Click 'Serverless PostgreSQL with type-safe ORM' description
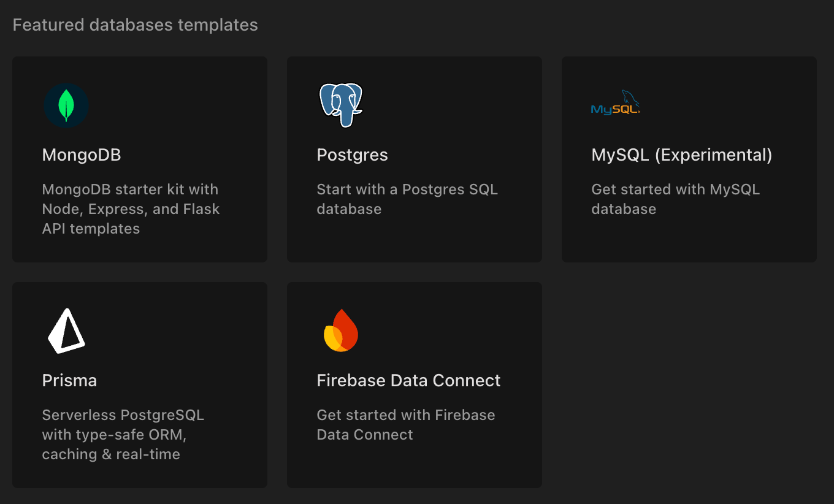834x504 pixels. pyautogui.click(x=123, y=435)
